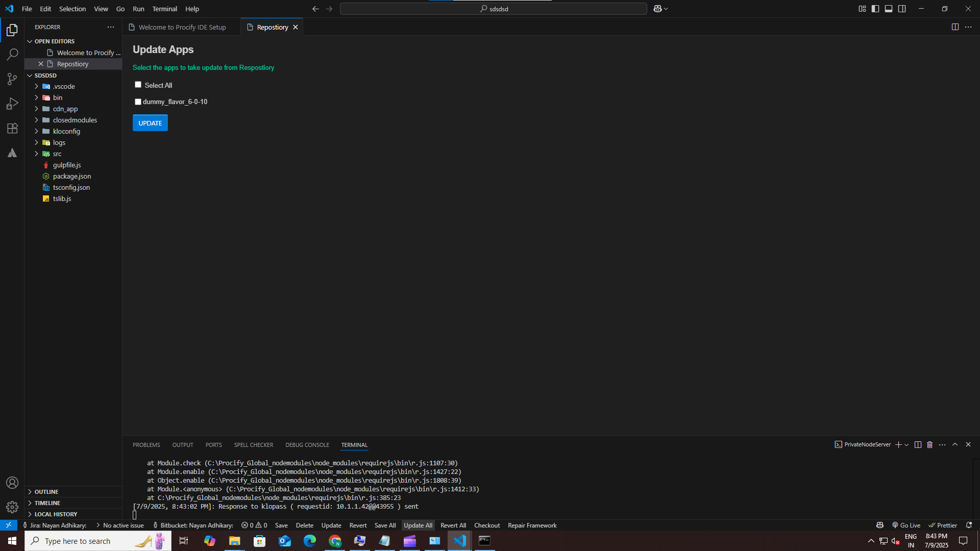The image size is (980, 551).
Task: Go back using the navigation arrow
Action: tap(315, 9)
